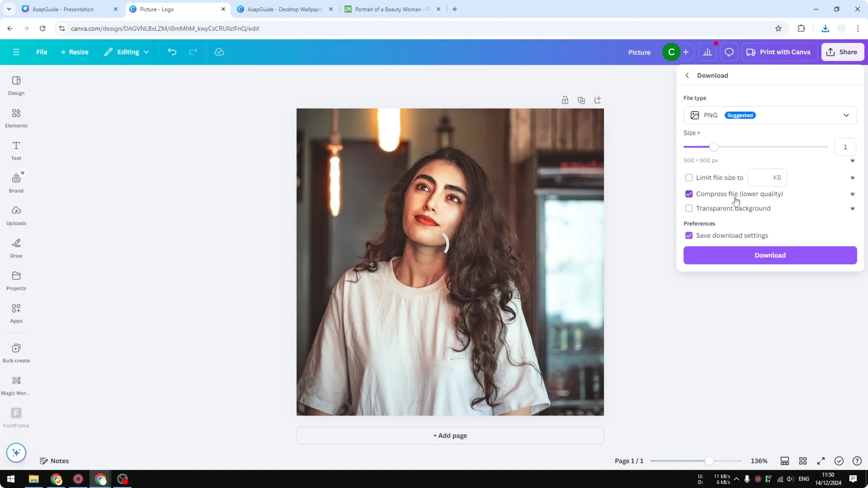Disable Compress file (lower quality)
Image resolution: width=868 pixels, height=488 pixels.
(689, 194)
